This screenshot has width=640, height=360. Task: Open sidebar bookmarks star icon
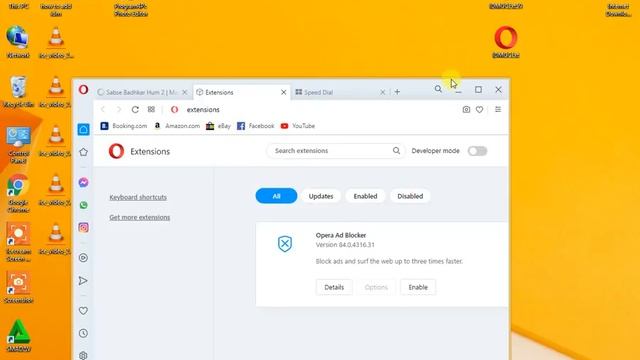coord(83,152)
